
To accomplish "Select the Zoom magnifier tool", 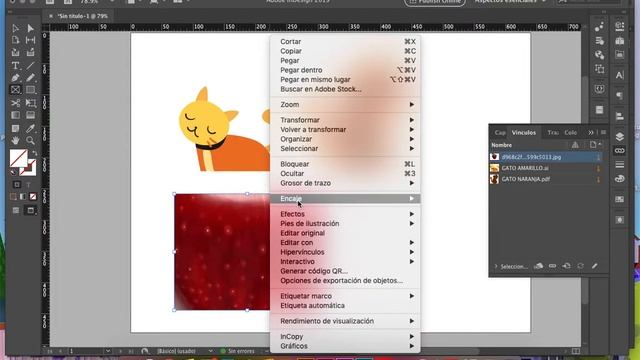I will click(x=30, y=141).
